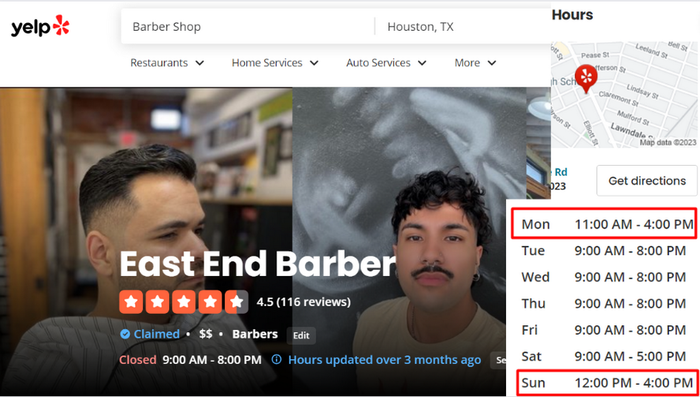
Task: Click the Yelp logo
Action: [40, 26]
